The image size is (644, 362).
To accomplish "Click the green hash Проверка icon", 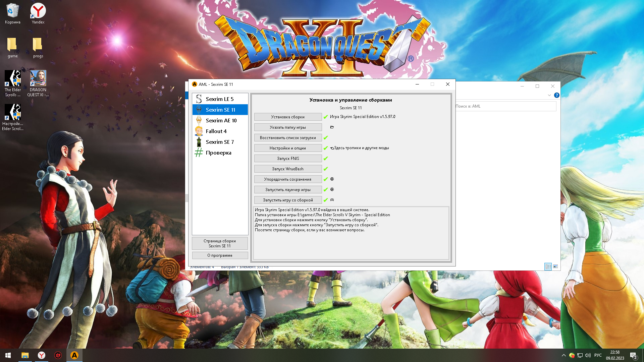I will [199, 153].
